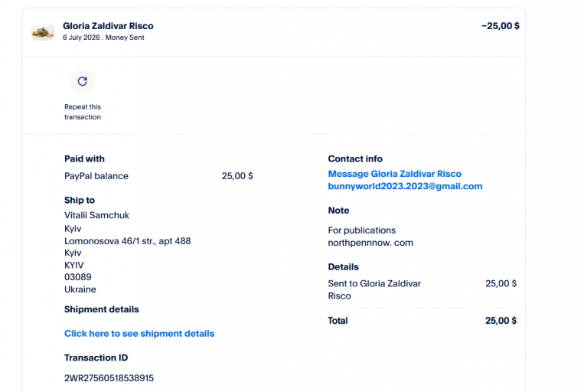Click the 'Total' row label
This screenshot has height=392, width=584.
pos(338,321)
